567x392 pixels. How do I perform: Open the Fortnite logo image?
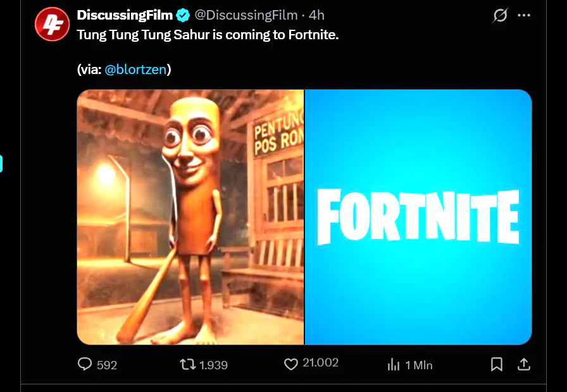click(418, 217)
